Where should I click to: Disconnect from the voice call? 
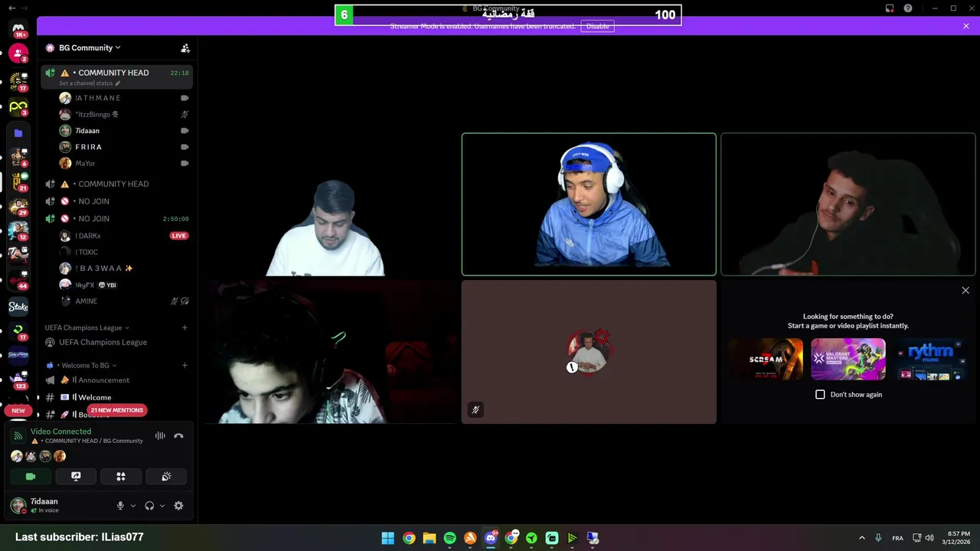click(178, 435)
